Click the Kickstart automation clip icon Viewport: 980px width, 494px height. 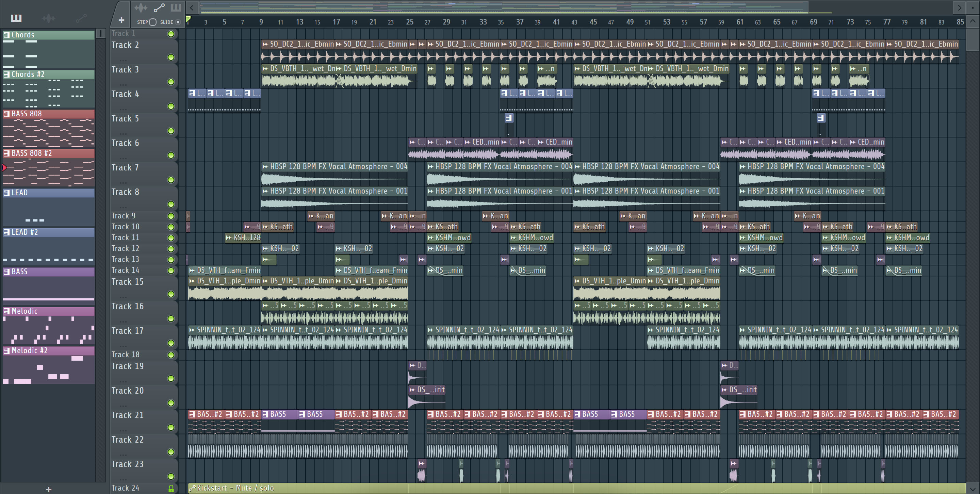(x=192, y=488)
